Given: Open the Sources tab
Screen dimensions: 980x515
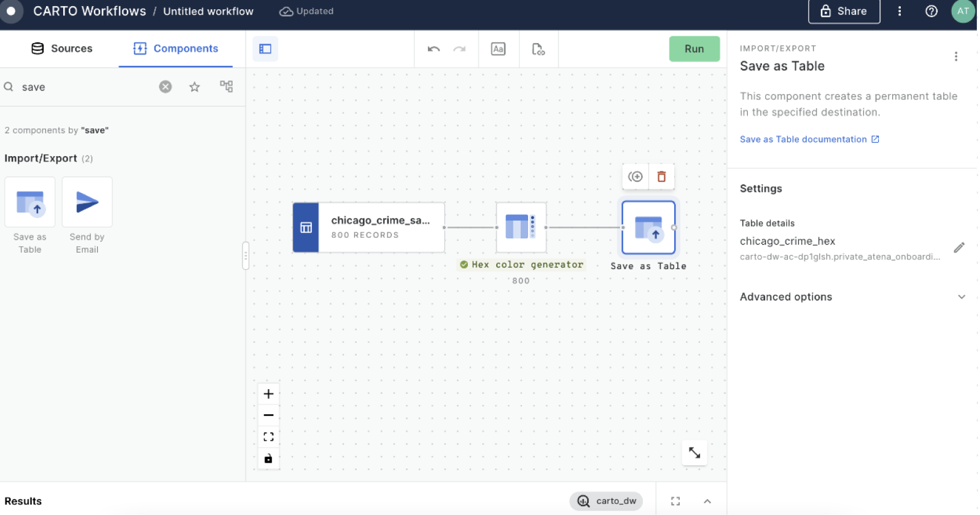Looking at the screenshot, I should click(62, 49).
